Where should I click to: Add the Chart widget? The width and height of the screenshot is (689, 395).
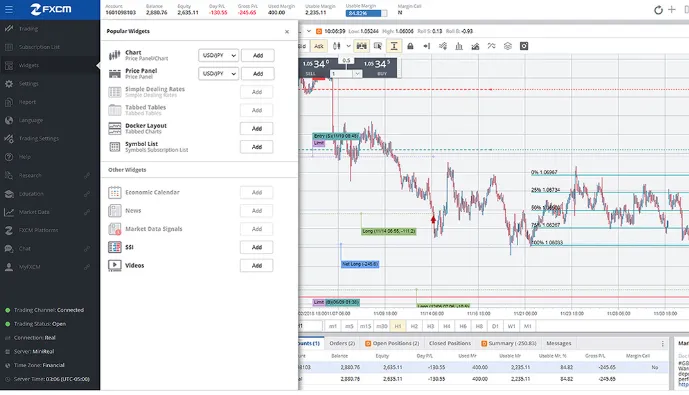coord(257,55)
